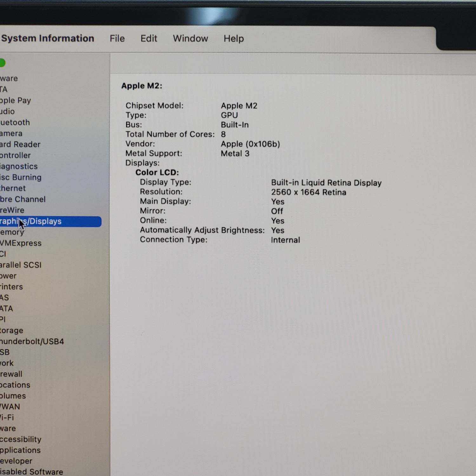This screenshot has width=476, height=476.
Task: Open the Window menu
Action: coord(190,38)
